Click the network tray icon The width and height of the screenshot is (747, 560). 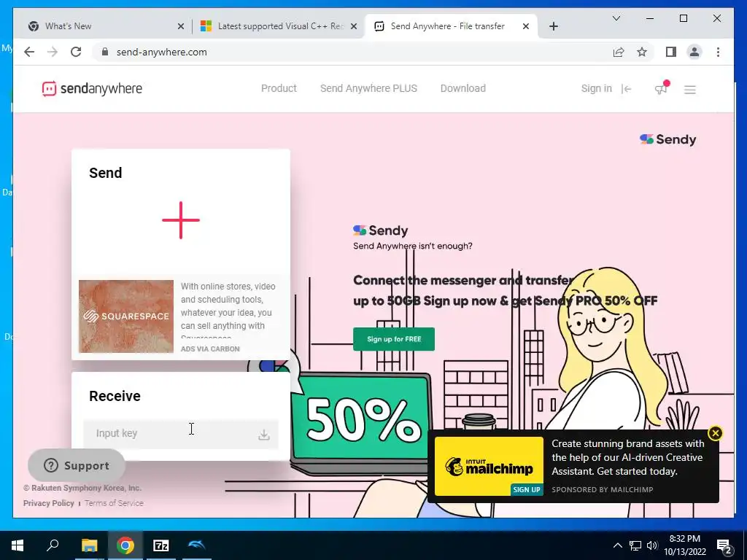point(635,545)
